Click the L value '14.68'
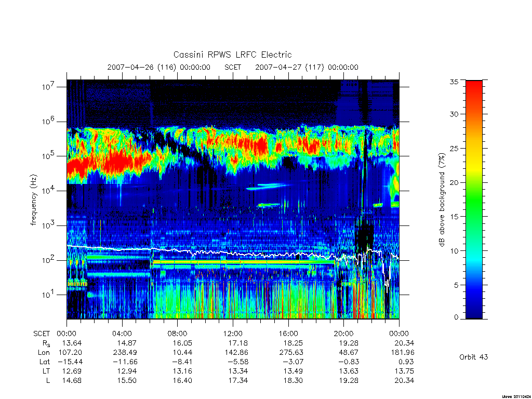The height and width of the screenshot is (399, 532). click(72, 380)
